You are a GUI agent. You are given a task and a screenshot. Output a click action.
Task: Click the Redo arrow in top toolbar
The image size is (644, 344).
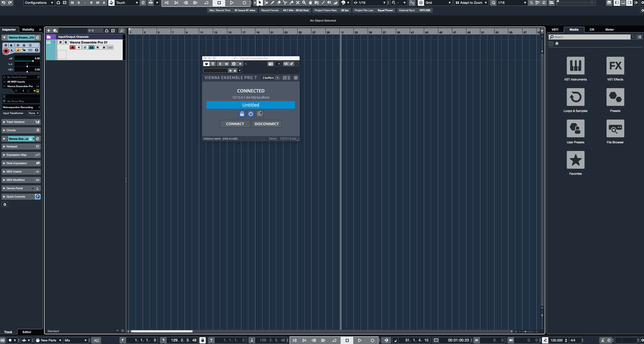(10, 3)
